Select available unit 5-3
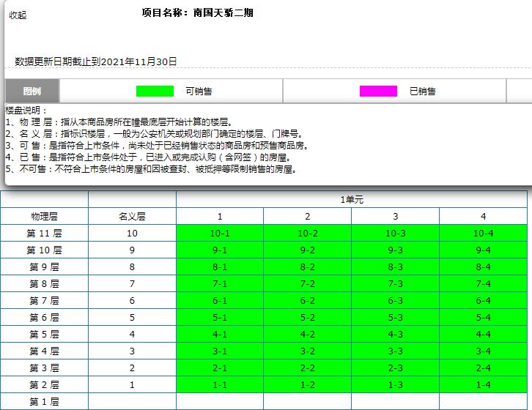 (x=395, y=318)
